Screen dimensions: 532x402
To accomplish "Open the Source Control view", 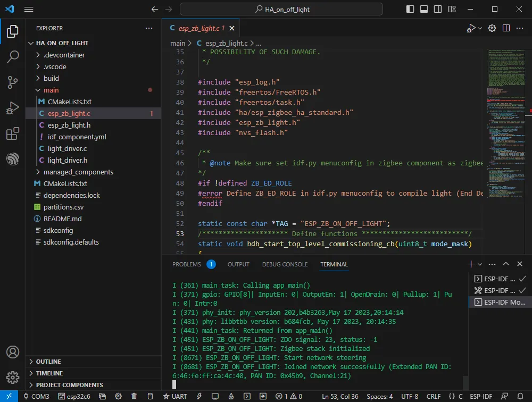I will [x=13, y=82].
